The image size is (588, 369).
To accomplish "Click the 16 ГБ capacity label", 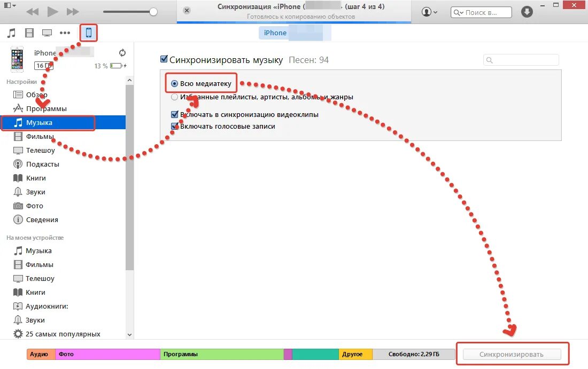I will click(43, 66).
